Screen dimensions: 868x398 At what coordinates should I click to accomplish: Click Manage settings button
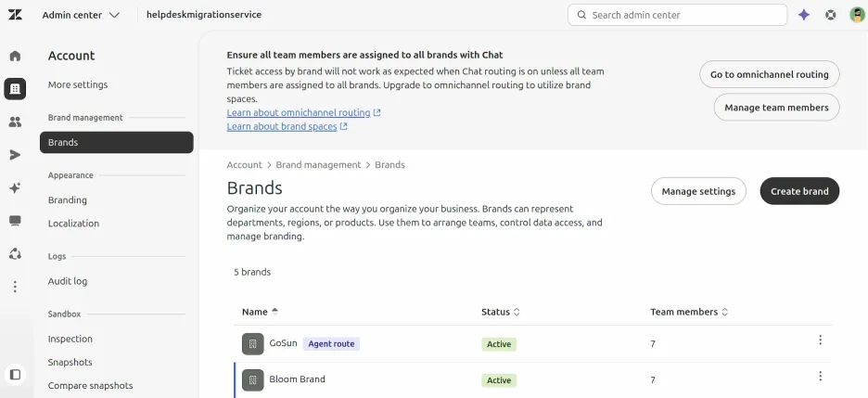click(698, 191)
